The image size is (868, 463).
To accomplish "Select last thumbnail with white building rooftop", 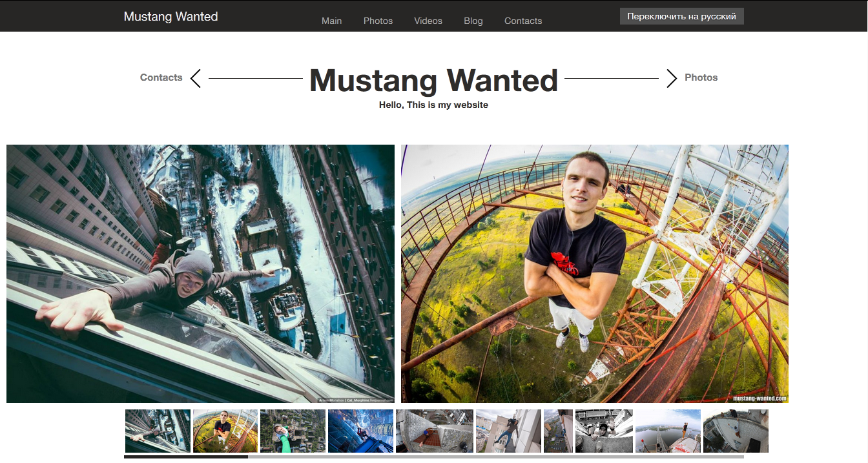I will [x=736, y=431].
